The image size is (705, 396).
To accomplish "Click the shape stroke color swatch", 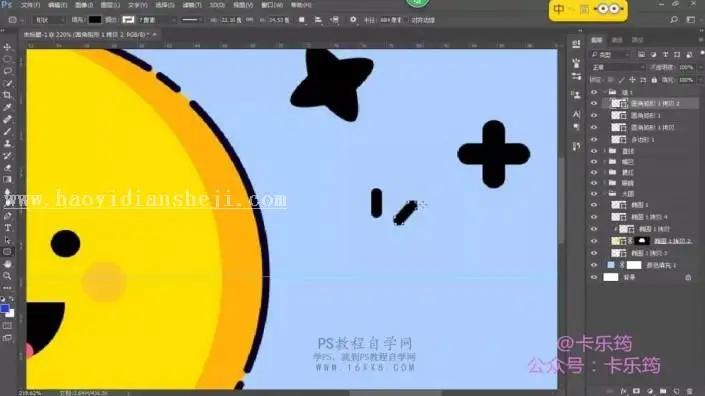I will tap(128, 20).
